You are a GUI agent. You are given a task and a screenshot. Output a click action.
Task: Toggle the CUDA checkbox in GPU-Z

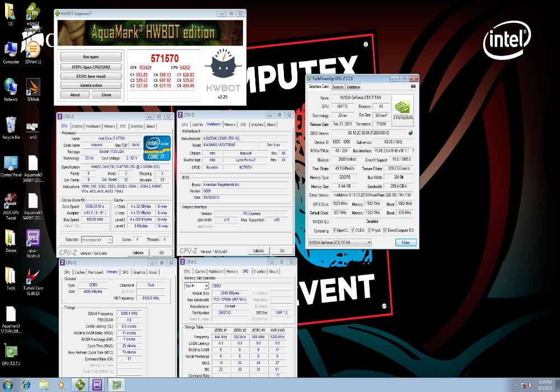click(353, 230)
